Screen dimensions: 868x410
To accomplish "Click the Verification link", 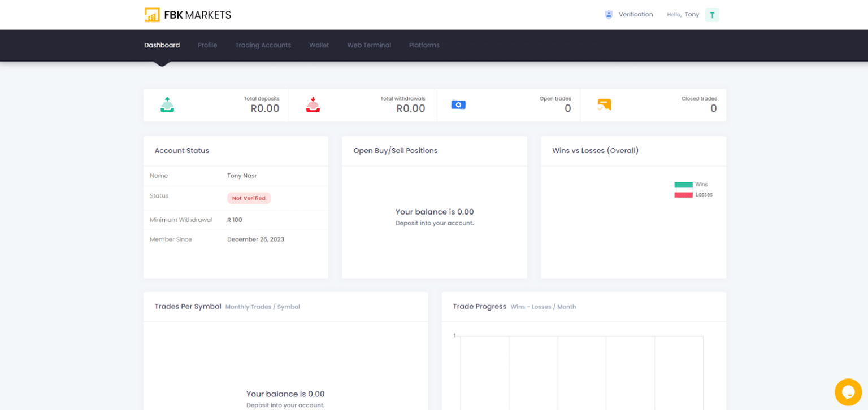I will [636, 14].
